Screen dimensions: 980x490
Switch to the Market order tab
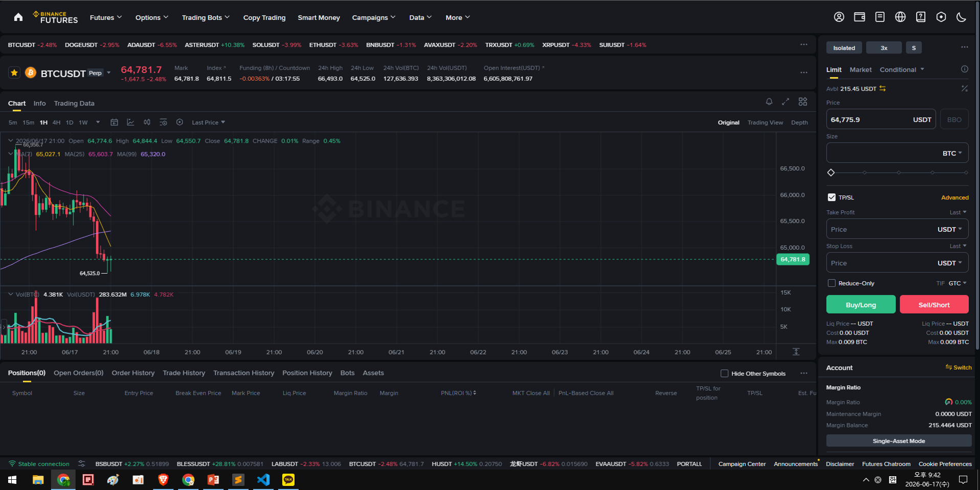click(x=860, y=70)
